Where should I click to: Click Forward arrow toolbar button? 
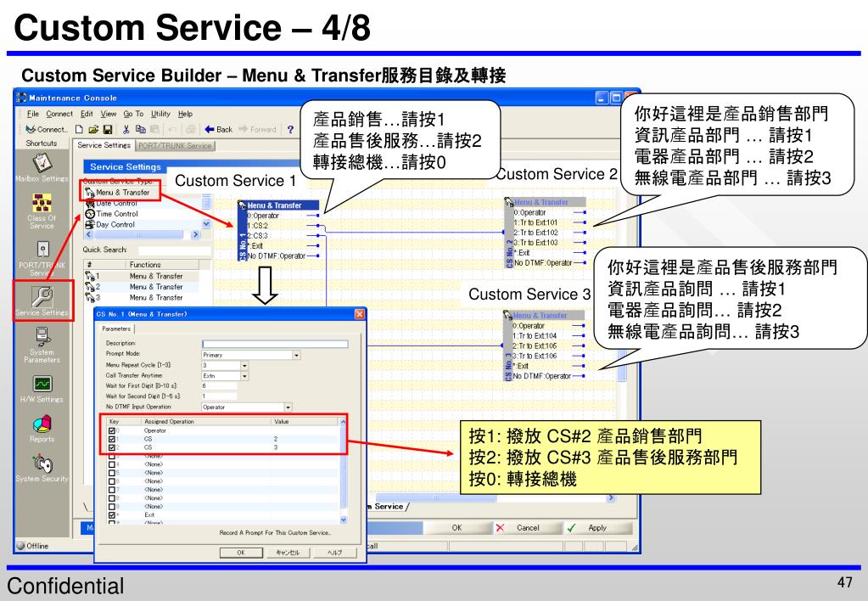click(257, 129)
